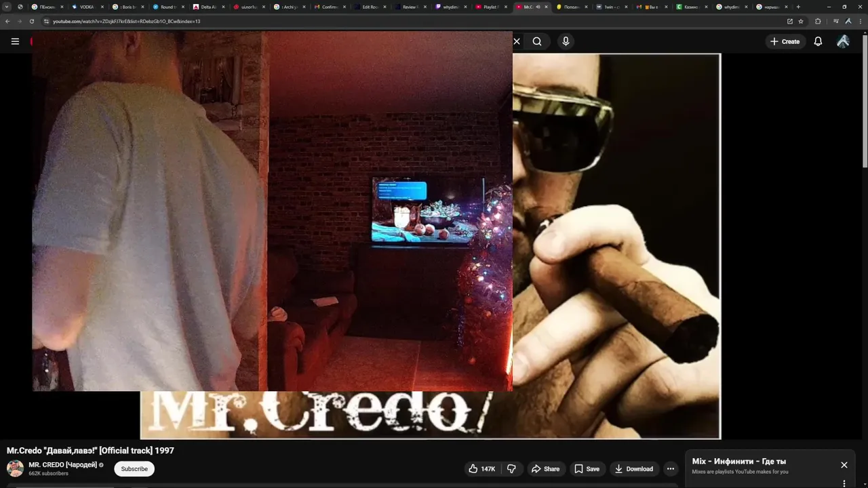Open the Chrome extensions puzzle icon
The height and width of the screenshot is (488, 868).
[x=818, y=21]
